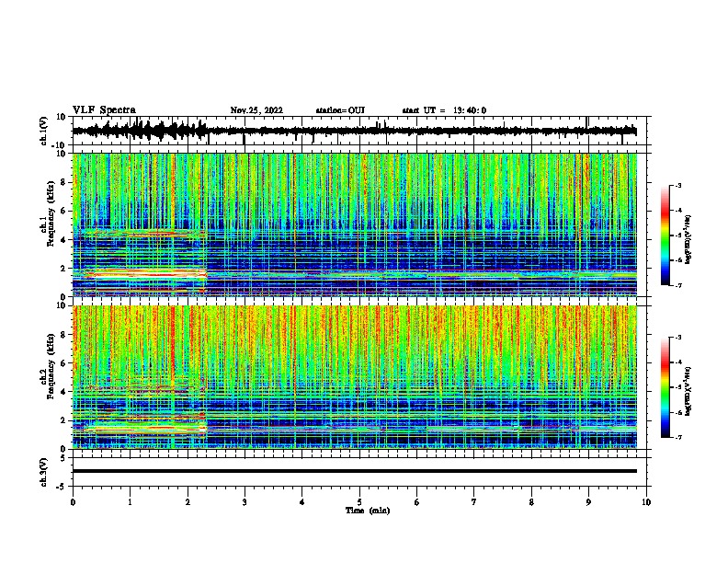Click the "ch.3(V)" axis label
This screenshot has height=563, width=728.
click(44, 472)
